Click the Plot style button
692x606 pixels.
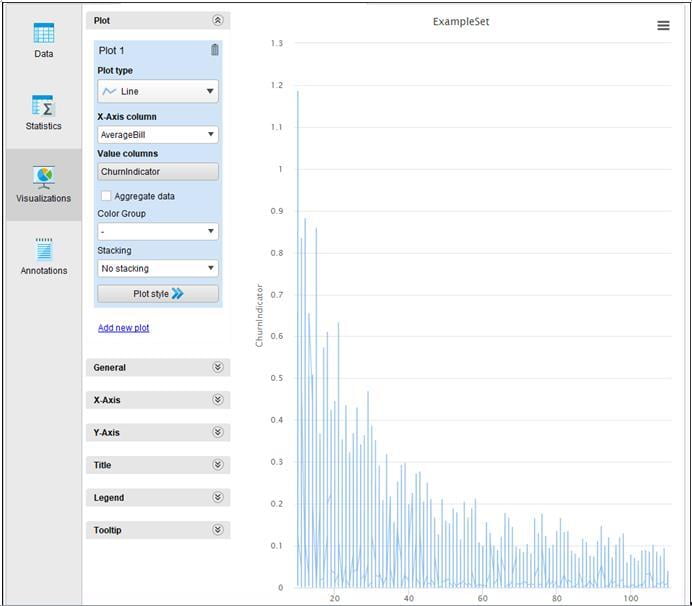pos(158,294)
